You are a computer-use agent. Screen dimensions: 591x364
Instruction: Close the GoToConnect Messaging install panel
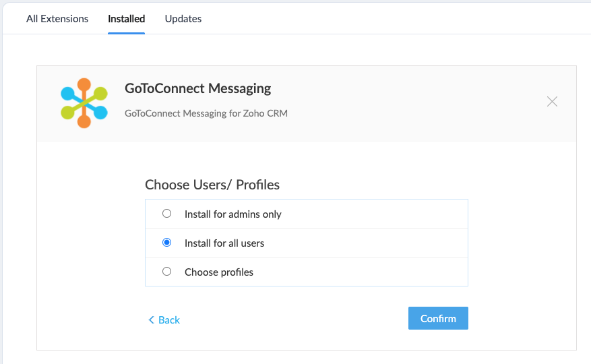click(552, 102)
